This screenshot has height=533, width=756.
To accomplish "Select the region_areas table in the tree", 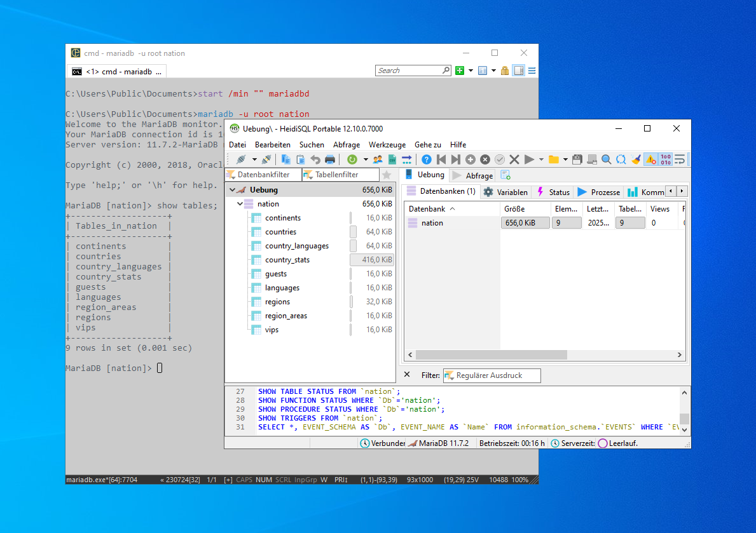I will click(286, 316).
